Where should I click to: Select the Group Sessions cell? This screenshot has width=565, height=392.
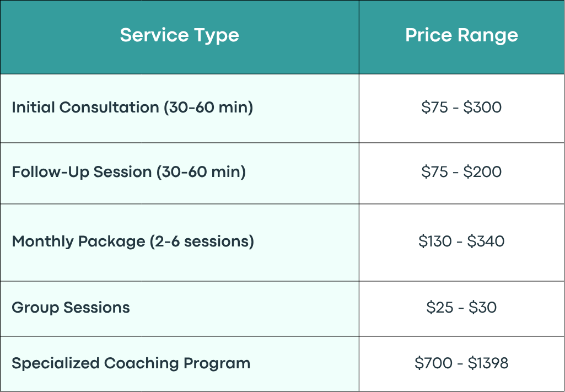click(180, 309)
